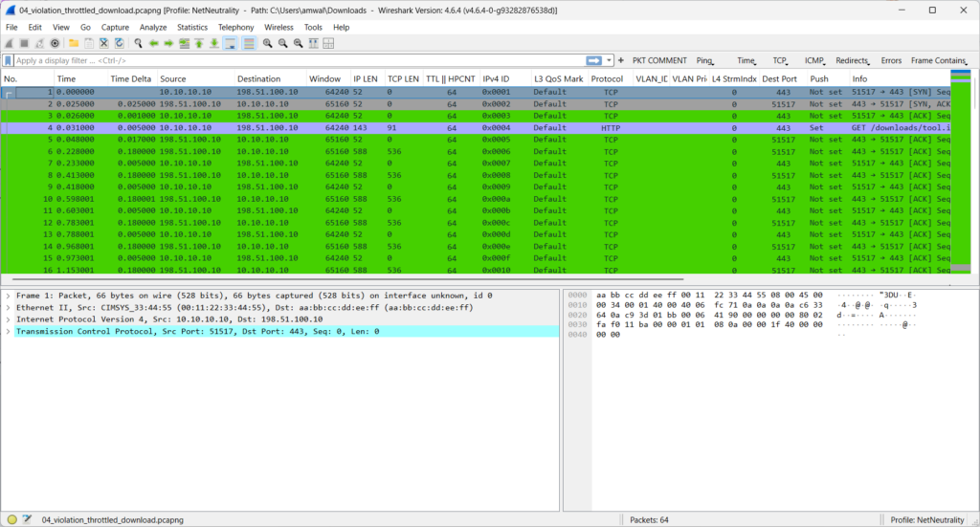
Task: Click the Time Delta column header
Action: pyautogui.click(x=130, y=78)
